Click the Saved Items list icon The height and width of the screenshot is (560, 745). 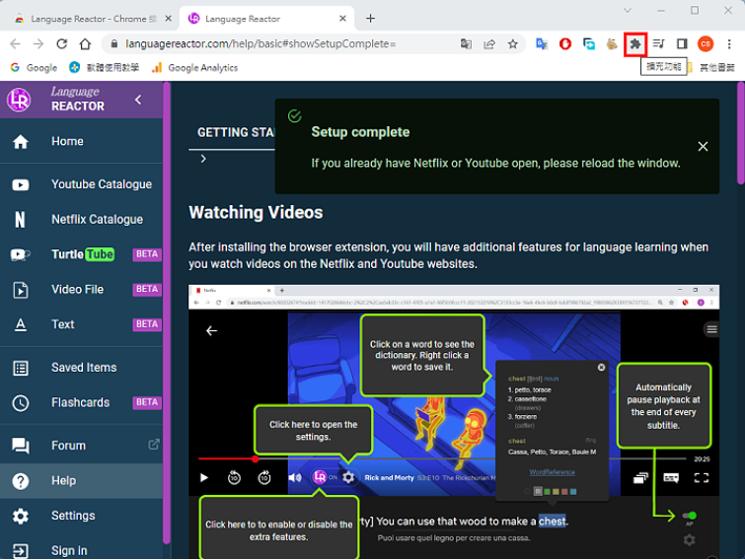(x=21, y=369)
